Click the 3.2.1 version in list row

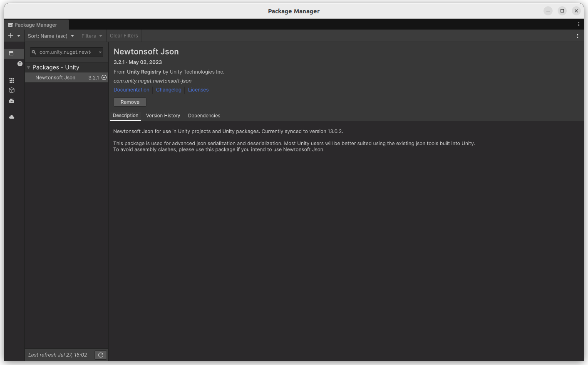pyautogui.click(x=94, y=77)
